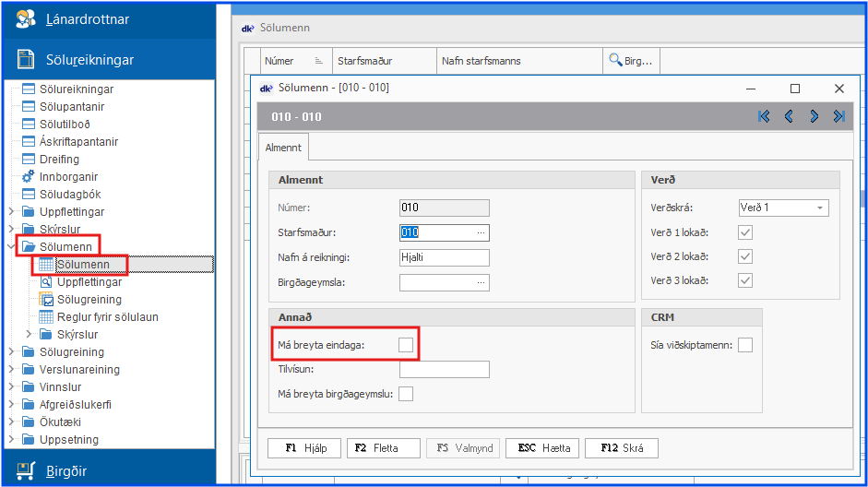Open Starfsmaður lookup ellipsis button
Viewport: 868px width, 487px height.
481,232
